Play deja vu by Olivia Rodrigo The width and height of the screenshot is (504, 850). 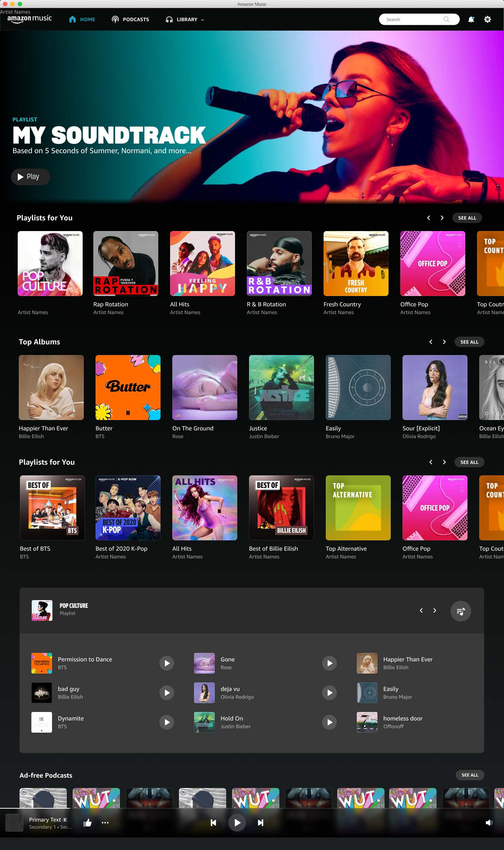coord(329,693)
